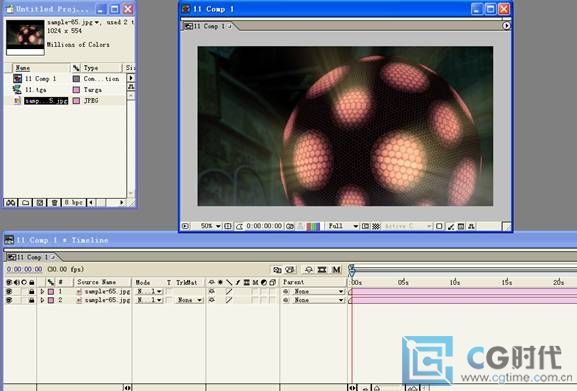Click the trash delete icon in Project window
577x391 pixels.
(54, 203)
